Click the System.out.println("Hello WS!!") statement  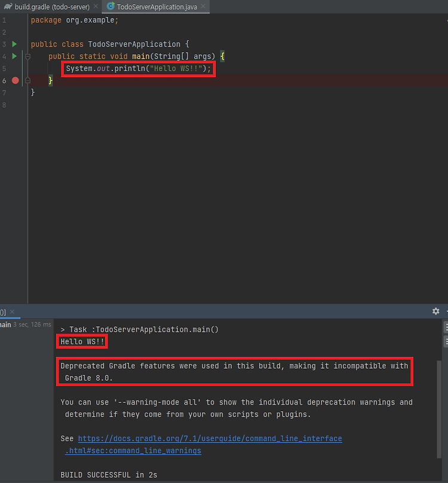pos(138,68)
